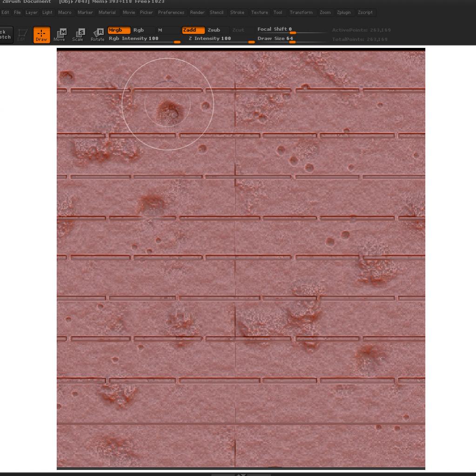Select the Rotate mode icon
The height and width of the screenshot is (476, 476).
97,34
